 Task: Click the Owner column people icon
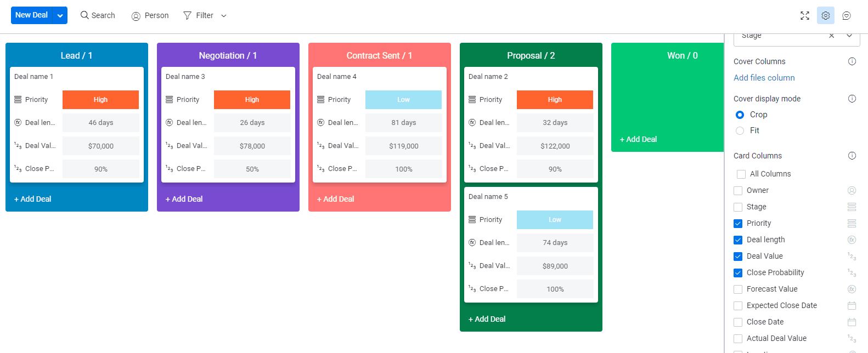coord(851,190)
